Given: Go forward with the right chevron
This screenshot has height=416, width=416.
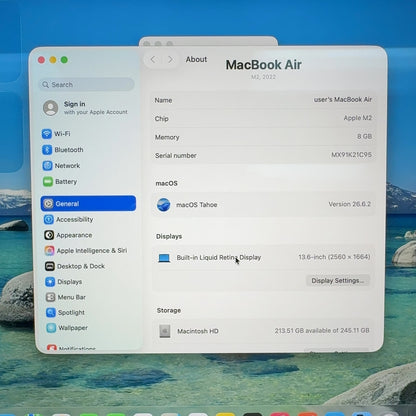Looking at the screenshot, I should click(x=170, y=59).
